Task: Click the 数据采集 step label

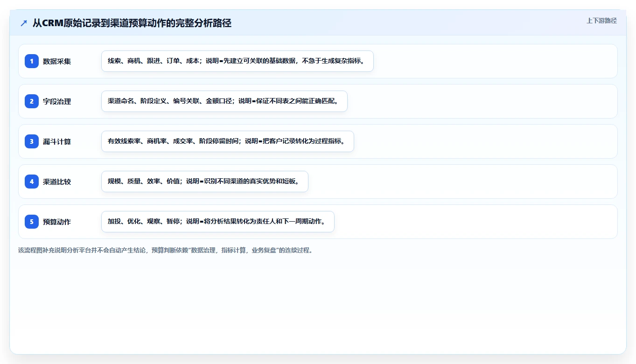Action: pyautogui.click(x=57, y=61)
